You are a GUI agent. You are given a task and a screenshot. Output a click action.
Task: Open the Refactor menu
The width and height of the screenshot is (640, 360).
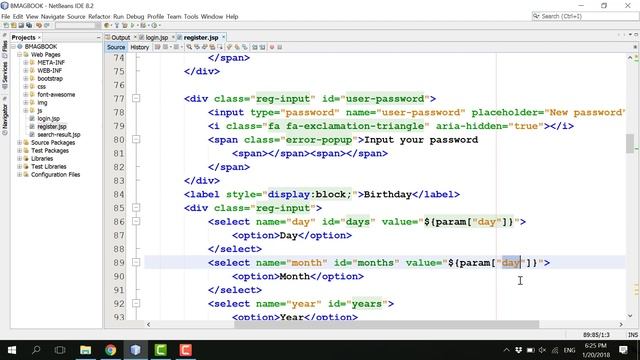point(99,16)
